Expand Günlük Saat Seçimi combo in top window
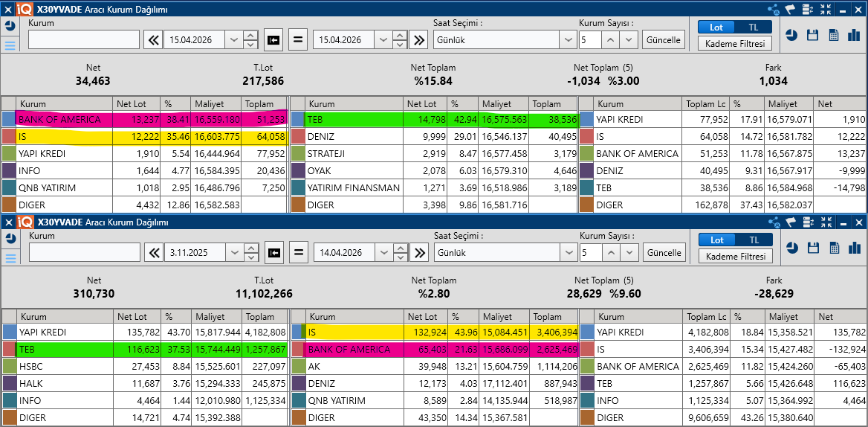Image resolution: width=868 pixels, height=427 pixels. click(568, 40)
